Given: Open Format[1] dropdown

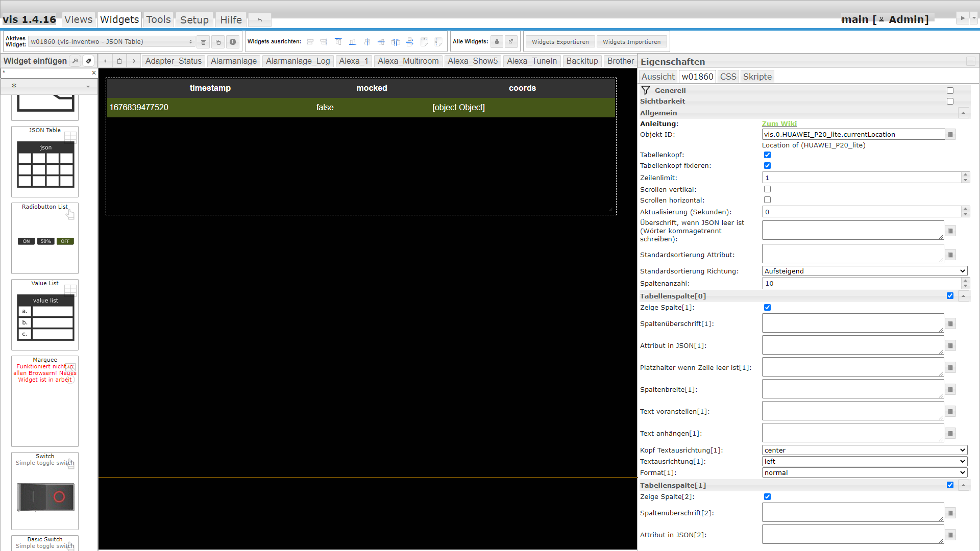Looking at the screenshot, I should (x=865, y=473).
